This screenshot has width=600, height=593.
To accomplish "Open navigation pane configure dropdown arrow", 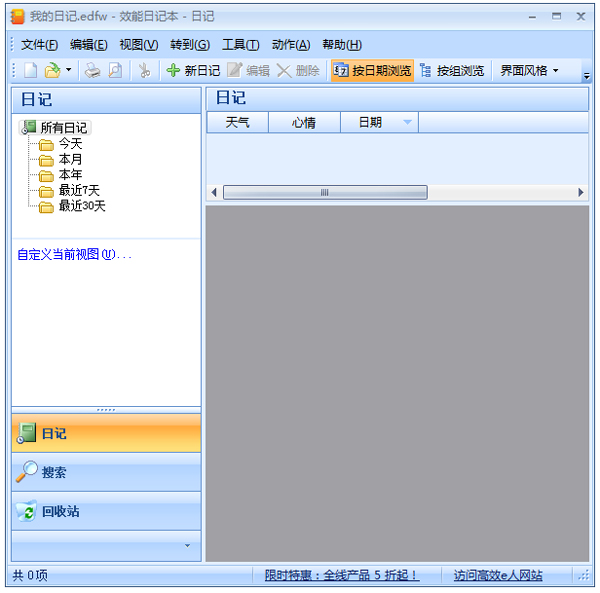I will point(188,546).
